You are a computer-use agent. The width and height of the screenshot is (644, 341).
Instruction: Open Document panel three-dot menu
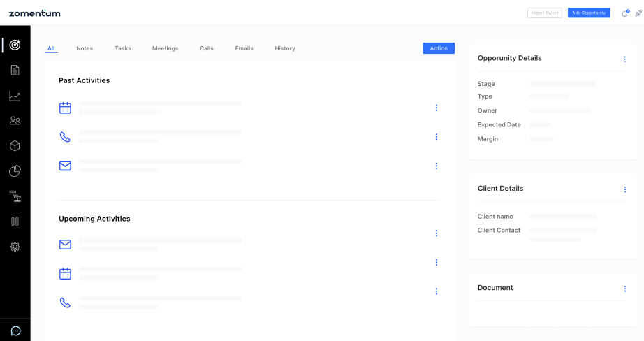[624, 289]
